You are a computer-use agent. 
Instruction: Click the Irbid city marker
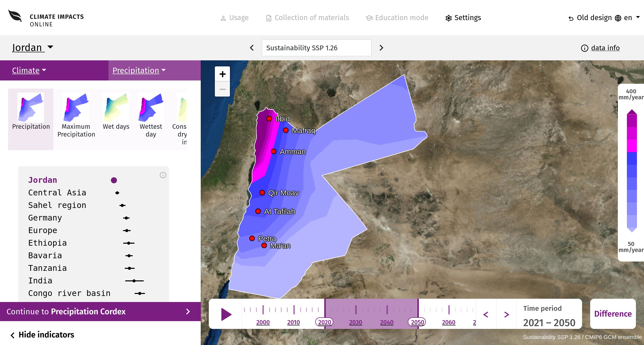[x=269, y=119]
